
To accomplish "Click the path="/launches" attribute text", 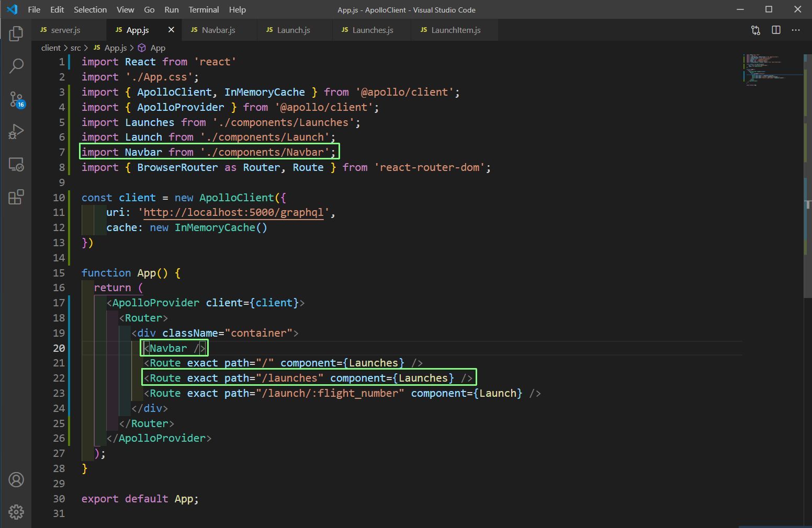I will coord(274,378).
